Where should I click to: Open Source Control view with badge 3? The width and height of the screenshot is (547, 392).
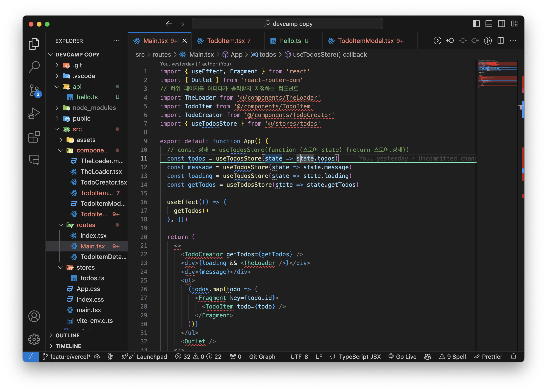(34, 90)
